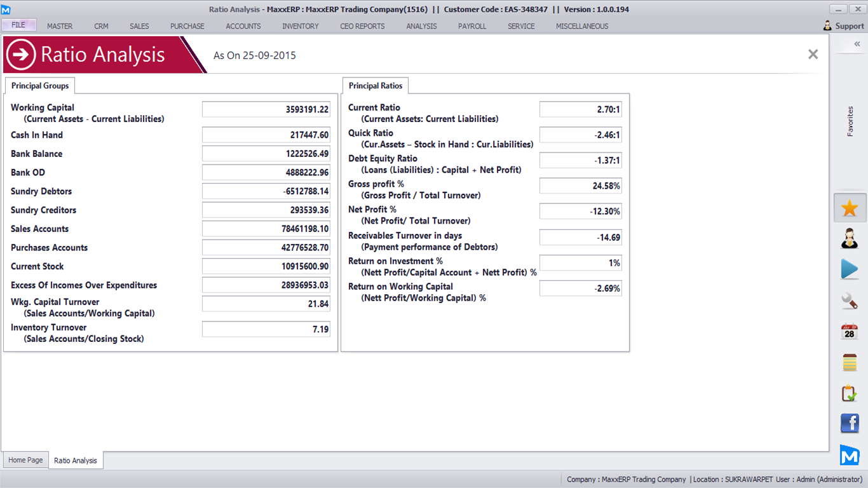Click the blue MaxxERP logo icon in sidebar
The height and width of the screenshot is (488, 868).
click(x=850, y=455)
